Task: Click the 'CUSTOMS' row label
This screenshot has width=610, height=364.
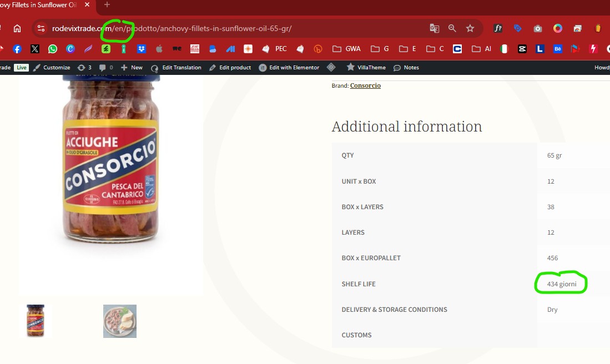Action: coord(357,335)
